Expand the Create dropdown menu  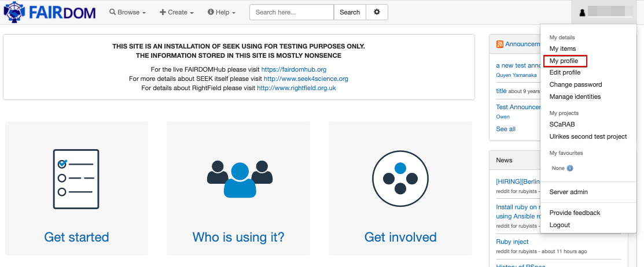176,12
